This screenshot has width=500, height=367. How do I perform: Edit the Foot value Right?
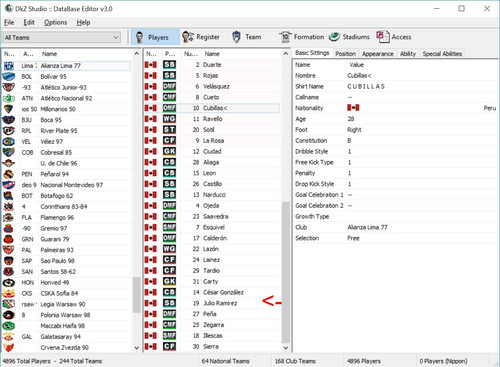pos(354,130)
